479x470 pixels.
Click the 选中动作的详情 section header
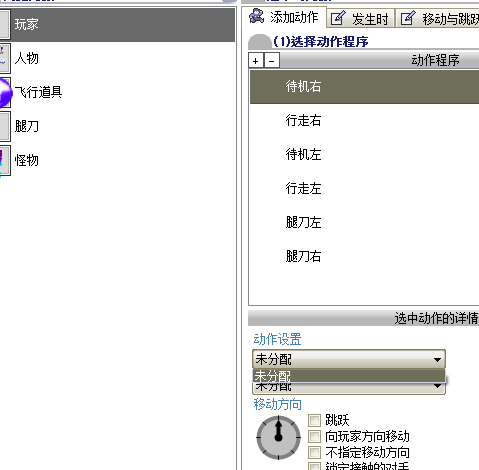point(363,318)
